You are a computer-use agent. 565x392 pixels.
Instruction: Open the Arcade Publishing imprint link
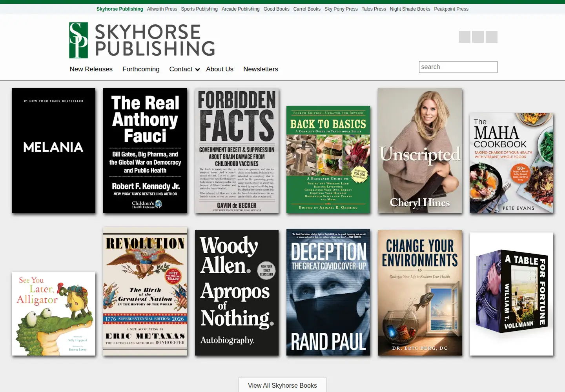[x=241, y=9]
